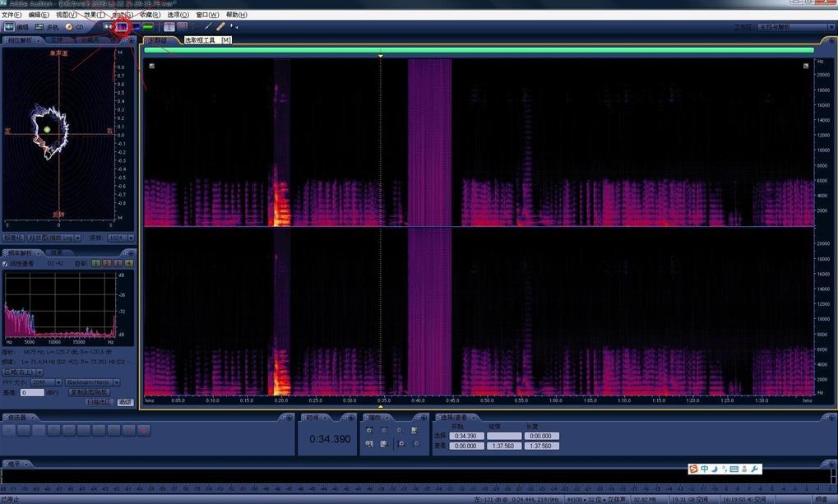Open the 频率解析 panel options menu icon
Image resolution: width=838 pixels, height=504 pixels.
coord(130,252)
